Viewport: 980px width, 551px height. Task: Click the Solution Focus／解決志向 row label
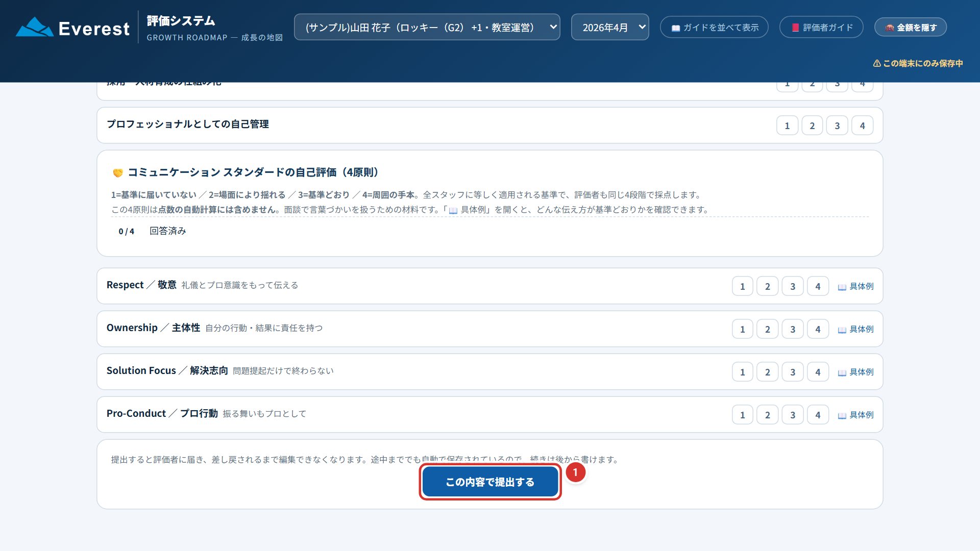(167, 370)
